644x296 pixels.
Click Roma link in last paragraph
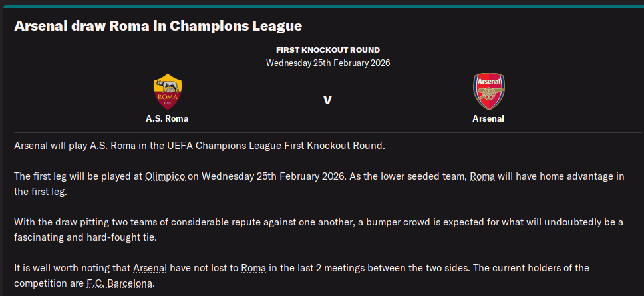coord(253,268)
